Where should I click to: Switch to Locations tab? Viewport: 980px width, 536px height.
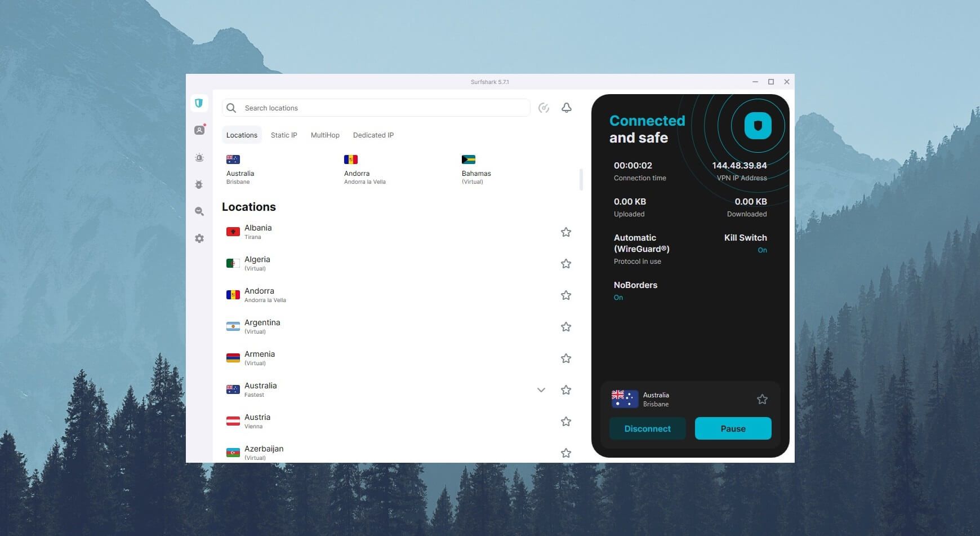click(x=242, y=135)
